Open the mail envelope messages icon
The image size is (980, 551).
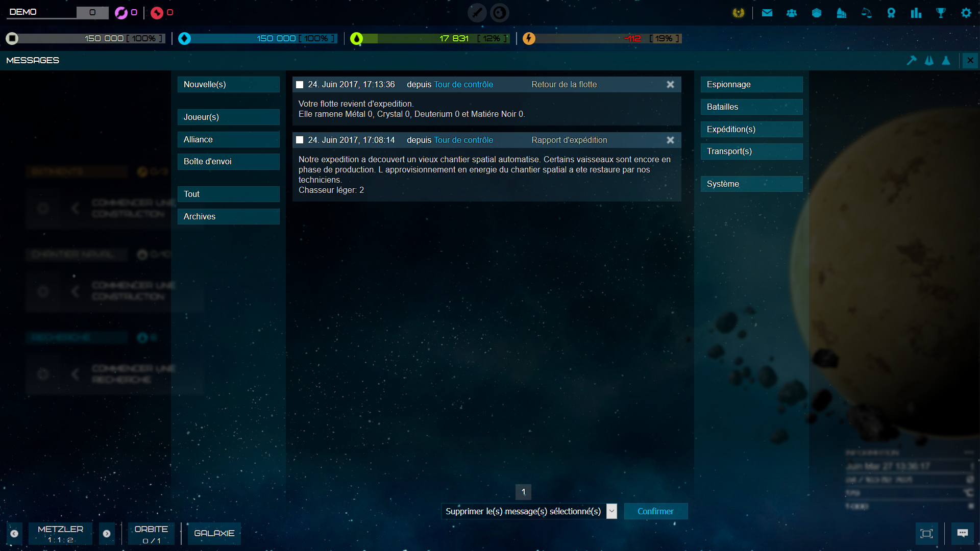pyautogui.click(x=767, y=13)
